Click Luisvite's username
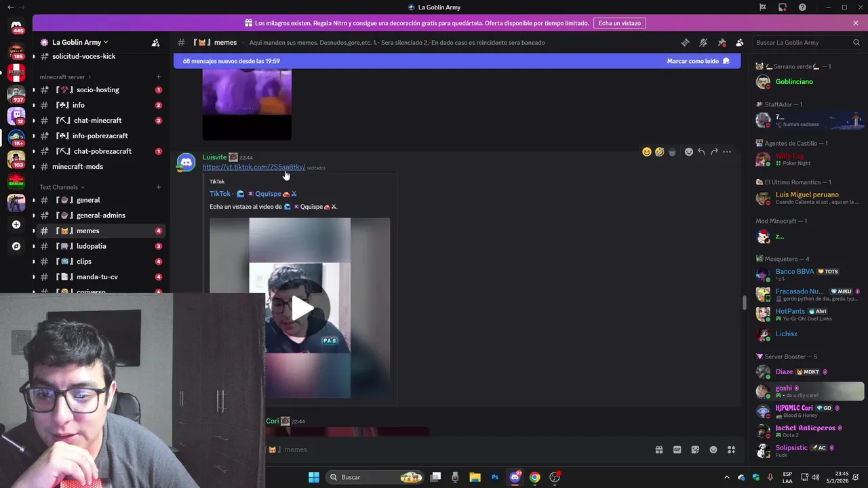The image size is (868, 488). 214,157
